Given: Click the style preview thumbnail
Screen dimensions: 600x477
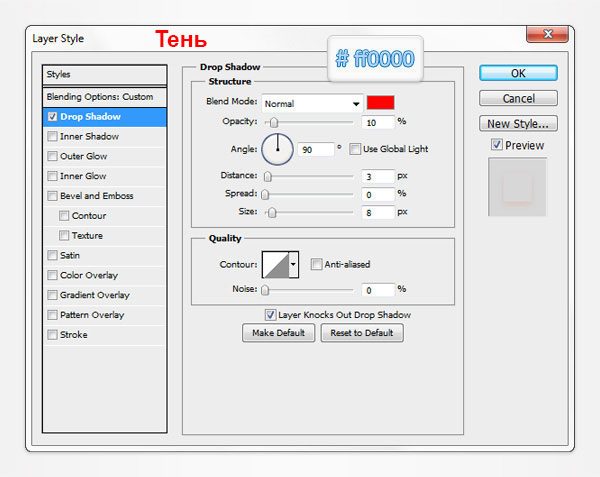Looking at the screenshot, I should click(517, 187).
